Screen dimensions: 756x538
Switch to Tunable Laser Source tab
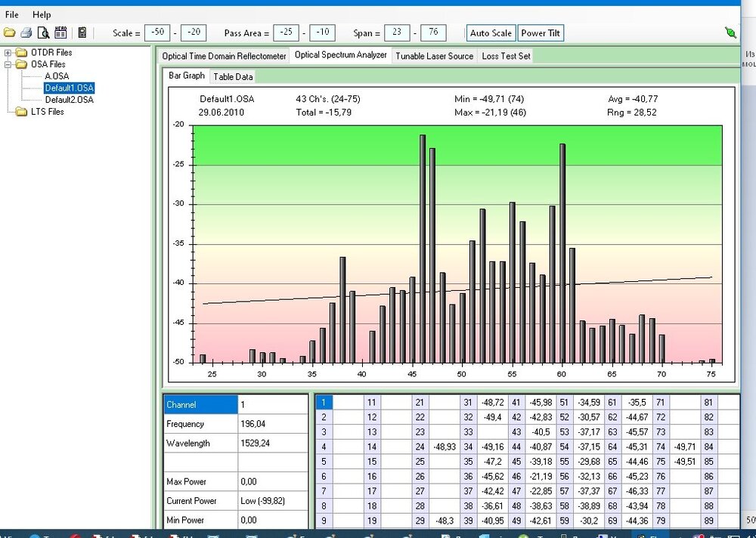tap(434, 56)
